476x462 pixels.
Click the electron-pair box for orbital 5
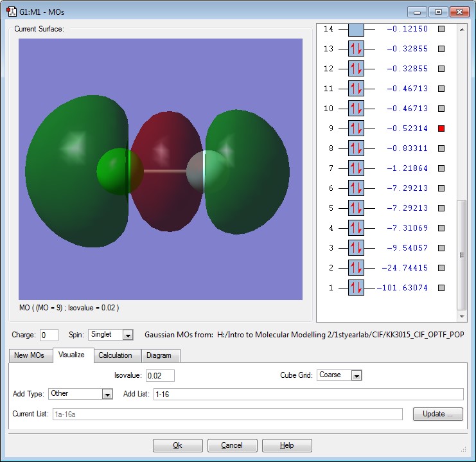pyautogui.click(x=356, y=208)
